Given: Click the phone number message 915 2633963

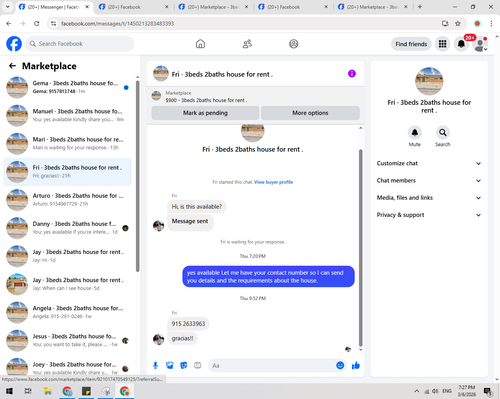Looking at the screenshot, I should [x=188, y=324].
